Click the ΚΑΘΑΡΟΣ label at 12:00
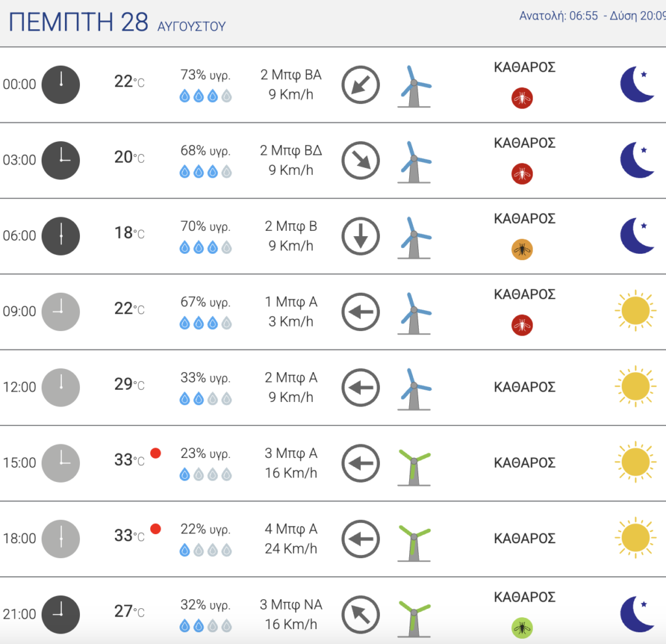 pyautogui.click(x=525, y=387)
